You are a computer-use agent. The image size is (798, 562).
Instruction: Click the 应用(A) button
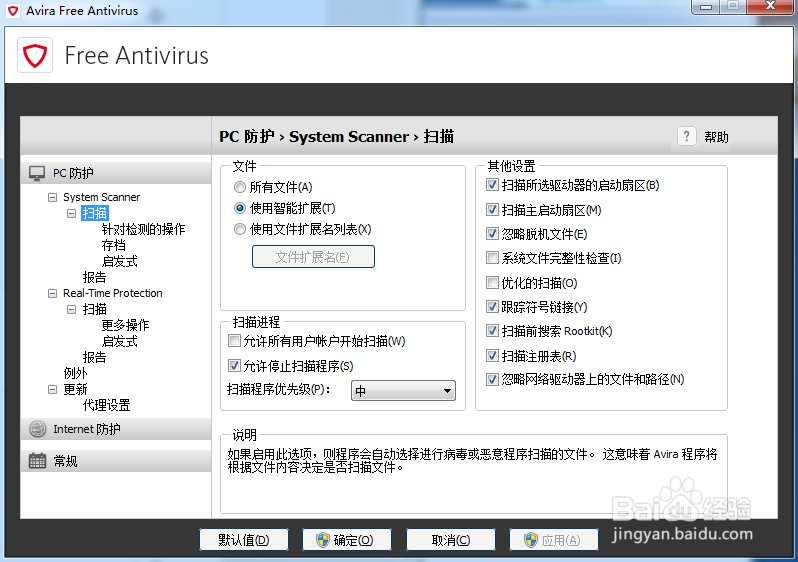click(554, 540)
